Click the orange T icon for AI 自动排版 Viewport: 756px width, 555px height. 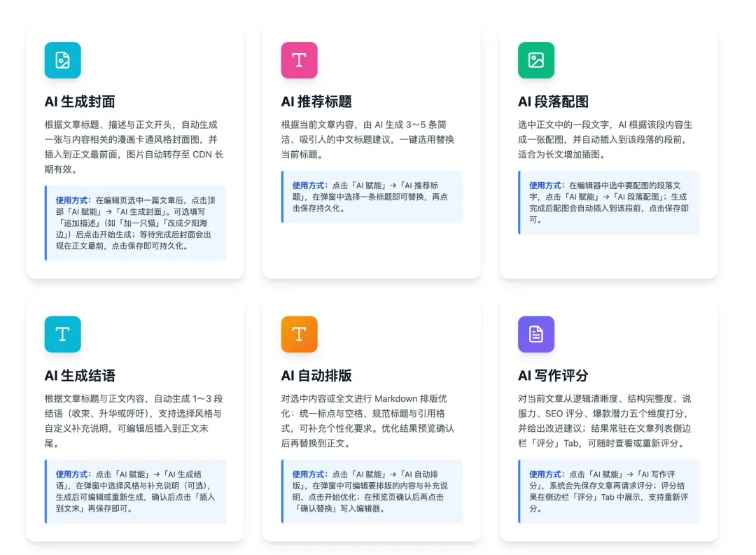coord(300,334)
